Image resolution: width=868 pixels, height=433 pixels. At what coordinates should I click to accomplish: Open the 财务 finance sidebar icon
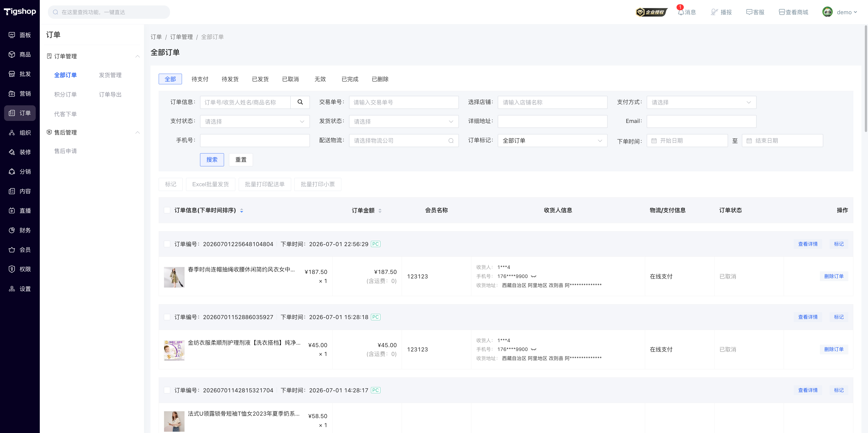[x=12, y=230]
